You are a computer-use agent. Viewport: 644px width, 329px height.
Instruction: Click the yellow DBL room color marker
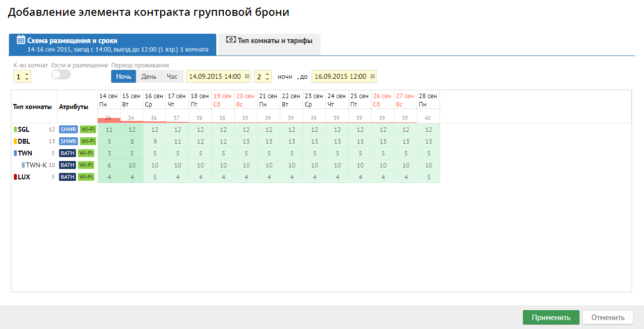point(15,141)
